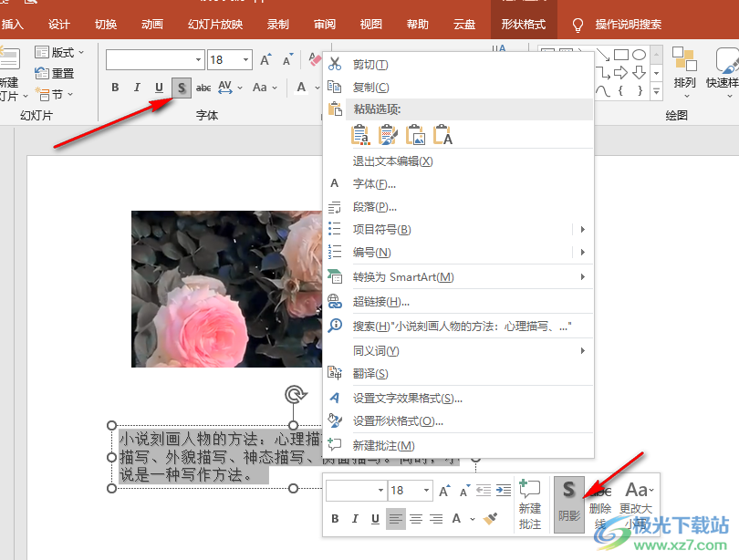Open the mini toolbar font name dropdown
Image resolution: width=739 pixels, height=560 pixels.
(380, 491)
